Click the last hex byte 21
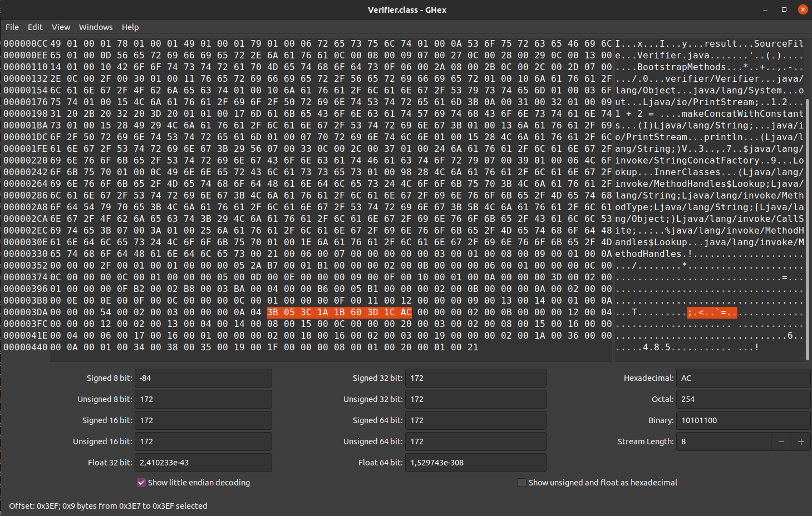Image resolution: width=812 pixels, height=516 pixels. point(473,348)
